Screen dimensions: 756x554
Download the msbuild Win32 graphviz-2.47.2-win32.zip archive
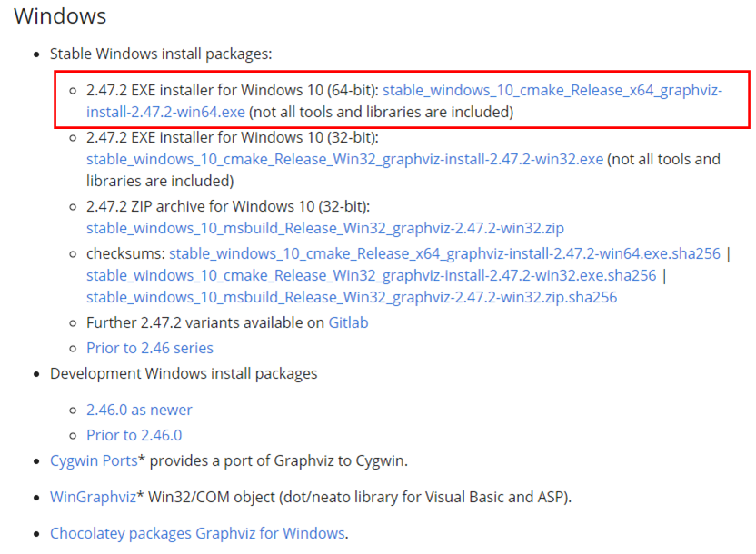point(325,228)
